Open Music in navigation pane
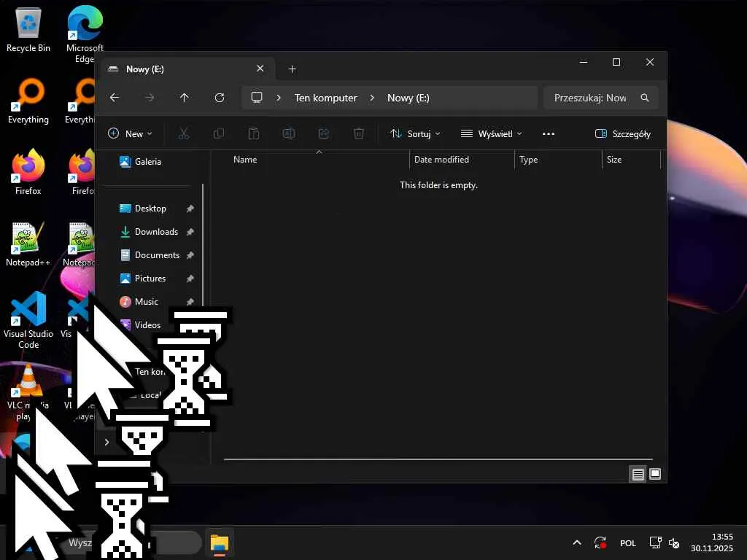Image resolution: width=747 pixels, height=560 pixels. click(146, 302)
